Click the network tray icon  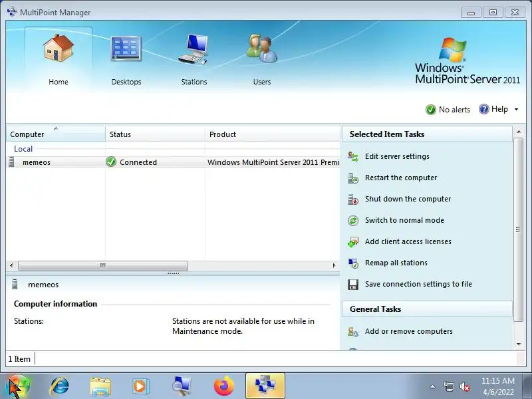(x=448, y=386)
